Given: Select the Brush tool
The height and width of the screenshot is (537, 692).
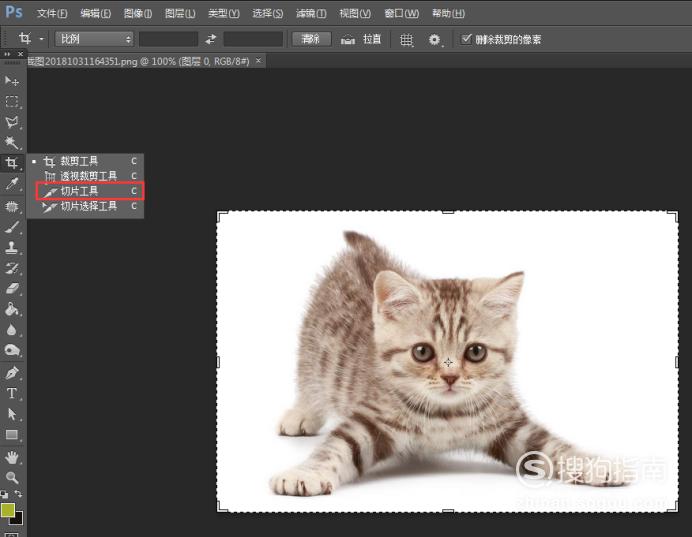Looking at the screenshot, I should tap(12, 228).
